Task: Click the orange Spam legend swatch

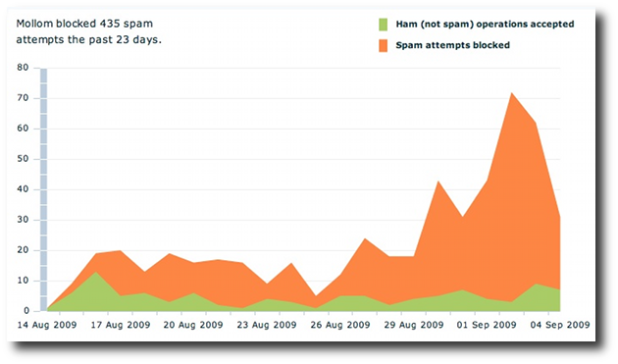Action: (x=383, y=45)
